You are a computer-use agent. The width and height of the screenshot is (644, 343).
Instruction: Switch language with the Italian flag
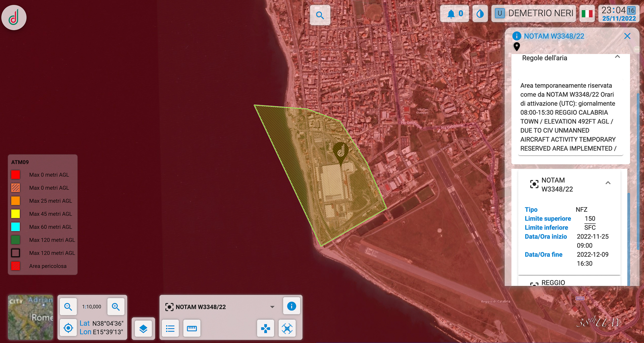(x=587, y=13)
